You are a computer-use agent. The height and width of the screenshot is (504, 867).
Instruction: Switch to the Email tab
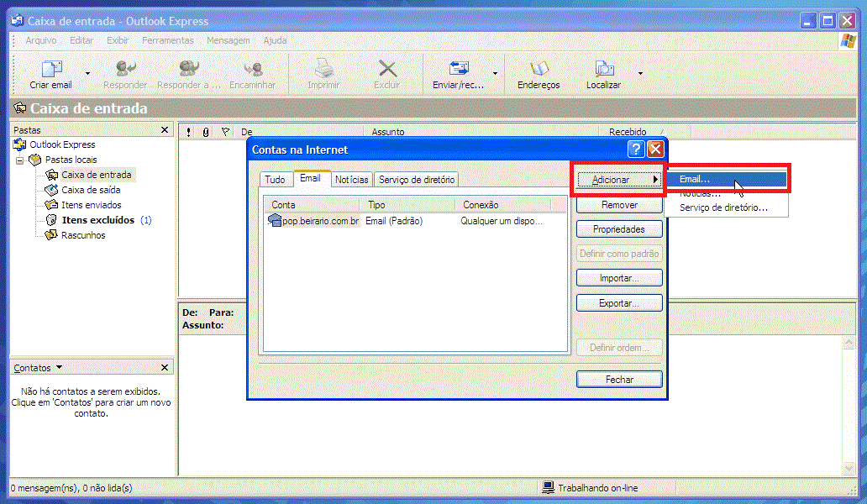point(310,178)
